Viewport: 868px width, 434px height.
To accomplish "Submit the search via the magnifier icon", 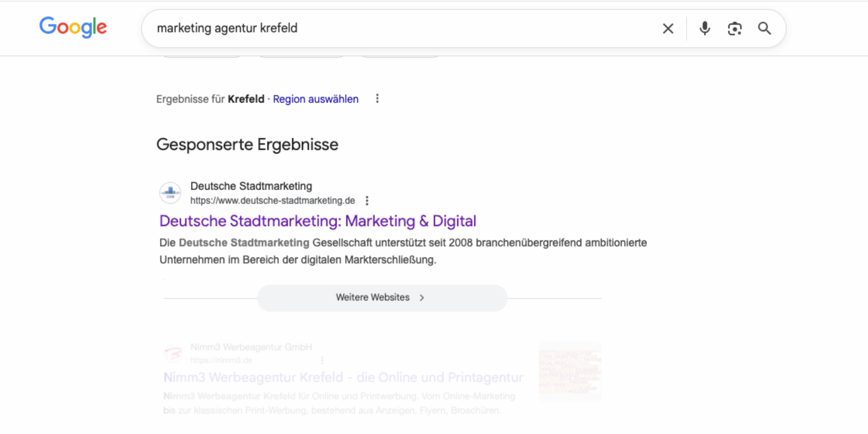I will coord(765,28).
